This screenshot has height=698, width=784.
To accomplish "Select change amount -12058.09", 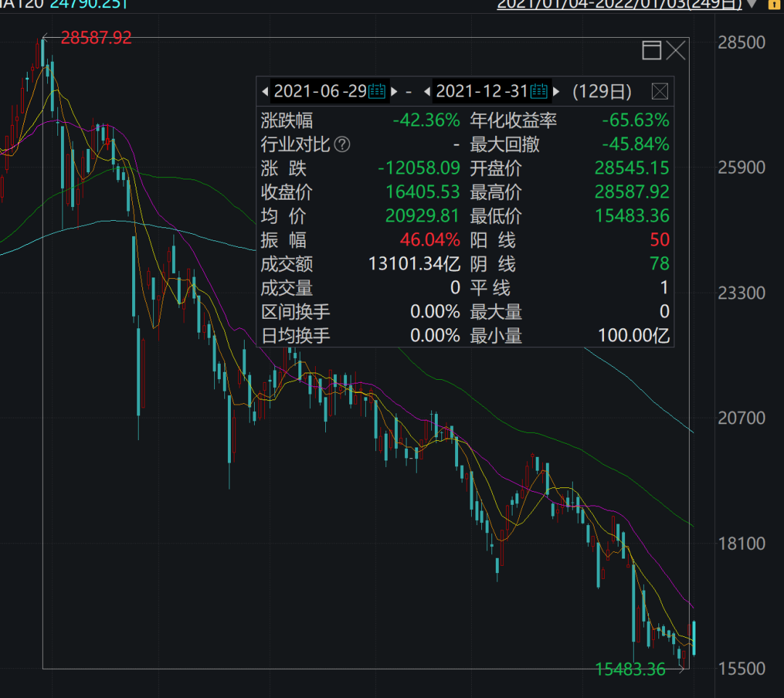I will (419, 168).
